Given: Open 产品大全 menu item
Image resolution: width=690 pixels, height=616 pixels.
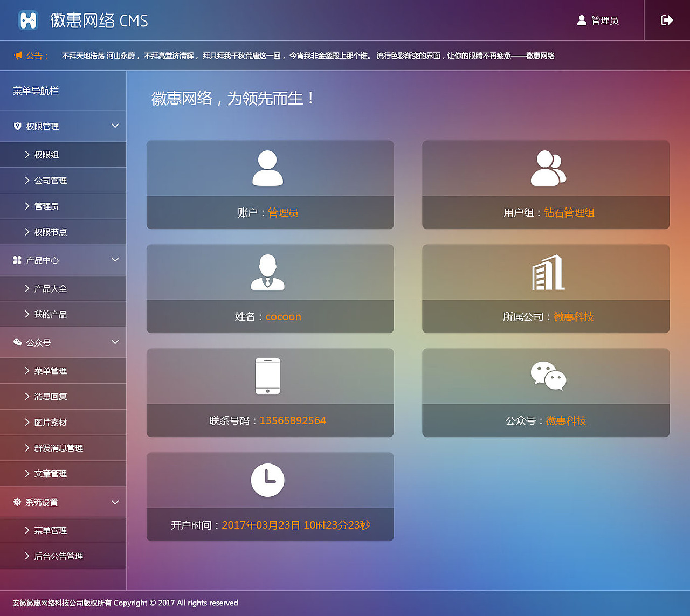Looking at the screenshot, I should [x=63, y=288].
